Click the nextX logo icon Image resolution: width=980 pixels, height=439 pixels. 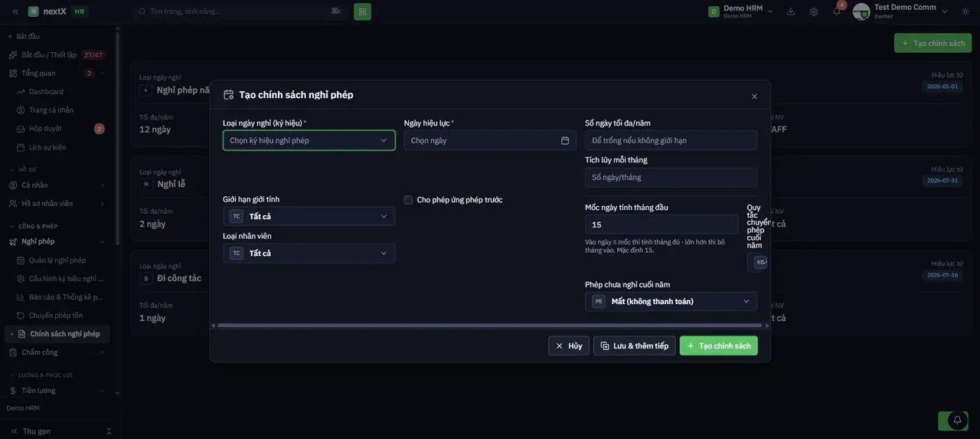33,11
